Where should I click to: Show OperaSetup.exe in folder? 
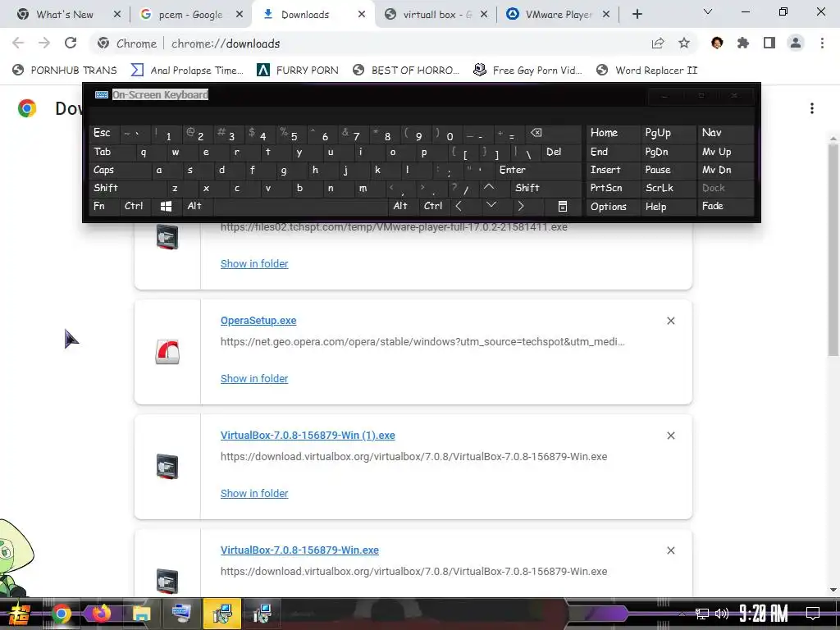(254, 379)
